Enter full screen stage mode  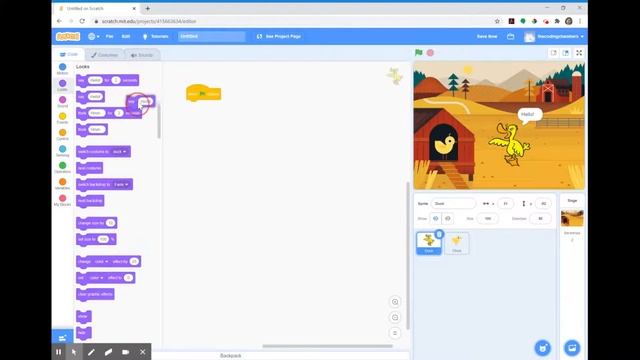[579, 53]
